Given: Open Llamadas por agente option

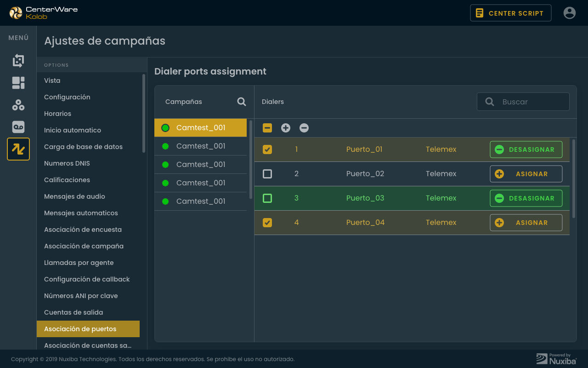Looking at the screenshot, I should [88, 263].
